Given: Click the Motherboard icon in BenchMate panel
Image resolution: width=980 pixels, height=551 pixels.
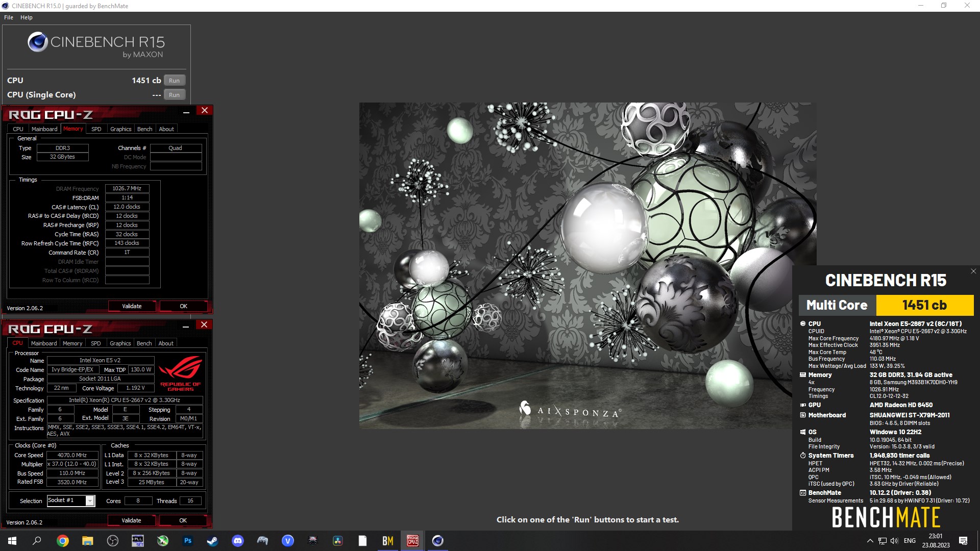Looking at the screenshot, I should click(x=803, y=415).
